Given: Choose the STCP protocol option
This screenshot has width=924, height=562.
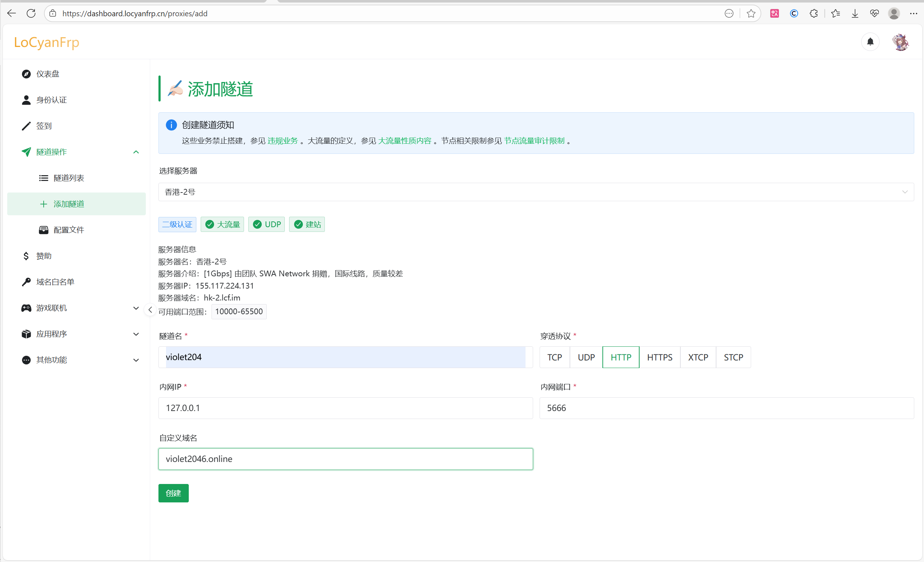Looking at the screenshot, I should point(733,357).
